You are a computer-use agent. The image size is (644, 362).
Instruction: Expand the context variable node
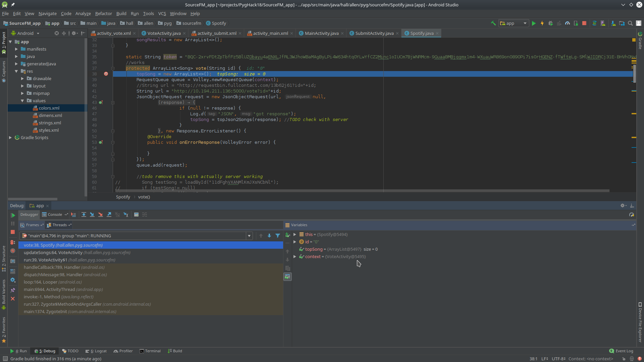pos(295,256)
